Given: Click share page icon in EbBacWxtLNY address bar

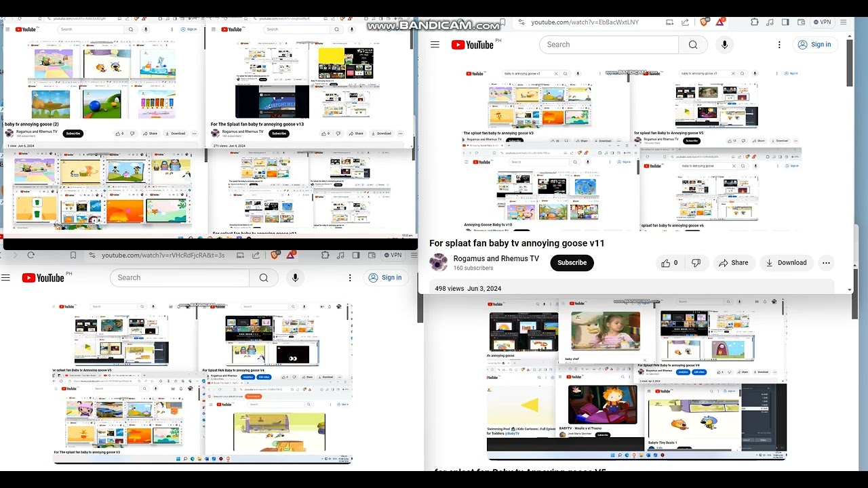Looking at the screenshot, I should [686, 22].
